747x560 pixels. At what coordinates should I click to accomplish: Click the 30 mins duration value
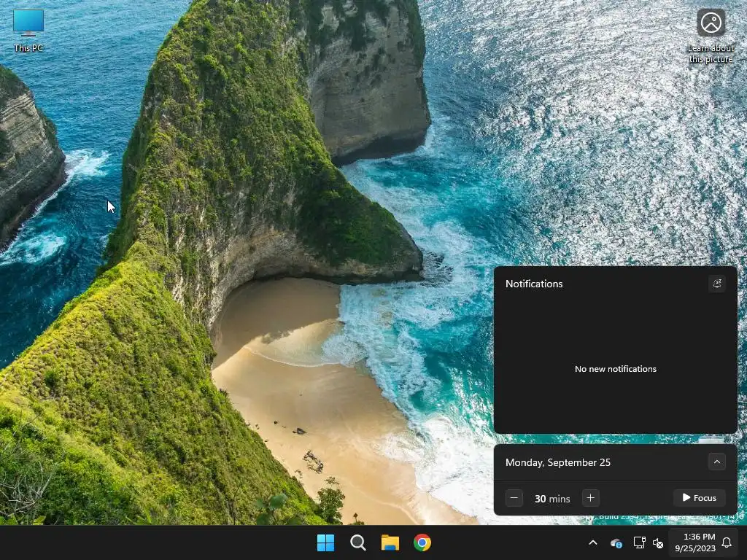552,499
